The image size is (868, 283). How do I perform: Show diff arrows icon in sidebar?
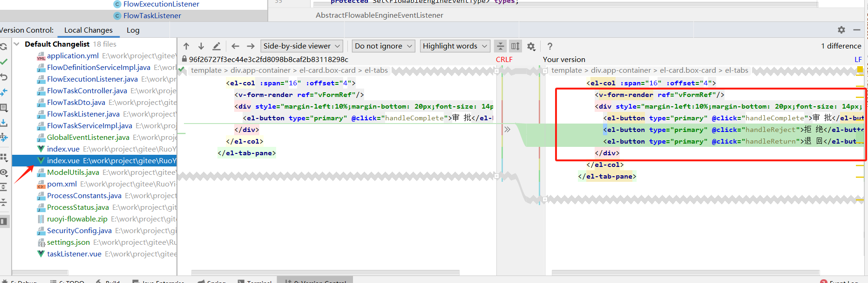click(x=3, y=92)
